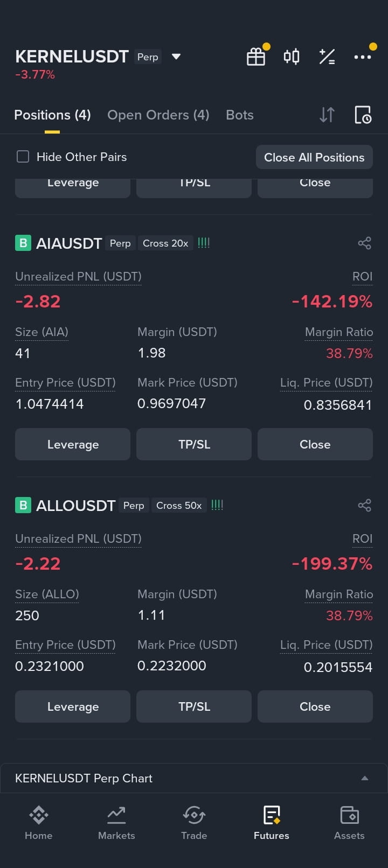Expand the KERNELUSDT Perp Chart panel
Viewport: 388px width, 868px height.
click(x=194, y=778)
